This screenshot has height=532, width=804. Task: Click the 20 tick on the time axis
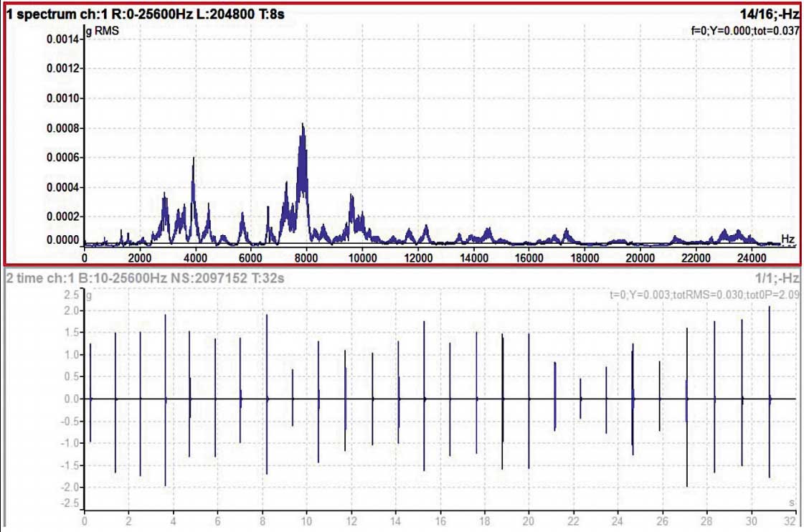(x=529, y=521)
